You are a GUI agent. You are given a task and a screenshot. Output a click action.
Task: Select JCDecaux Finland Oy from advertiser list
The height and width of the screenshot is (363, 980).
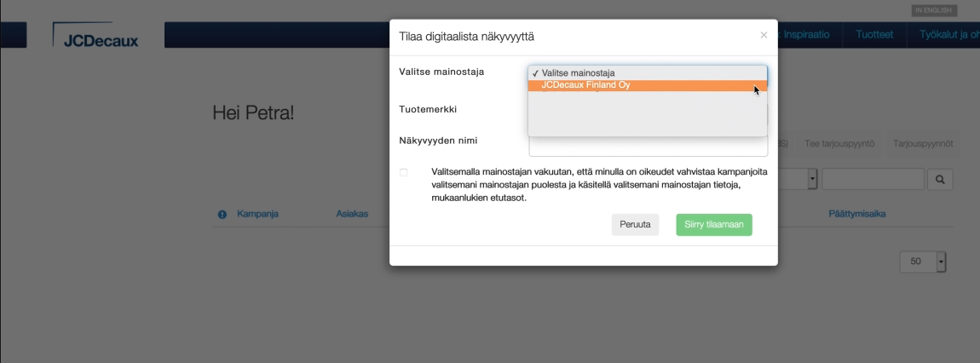[647, 85]
